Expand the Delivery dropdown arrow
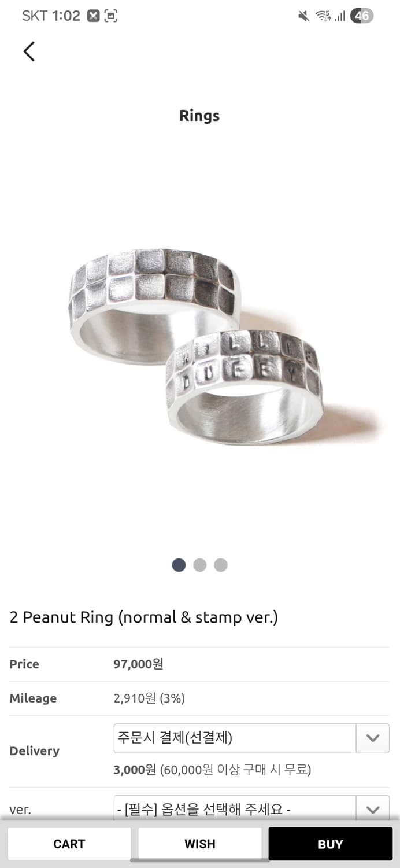This screenshot has height=868, width=400. pos(373,738)
